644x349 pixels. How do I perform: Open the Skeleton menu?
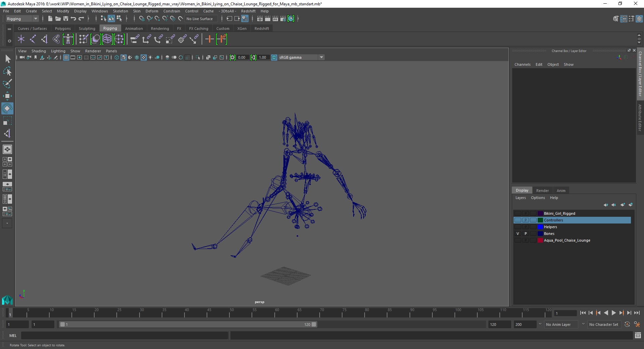coord(120,11)
